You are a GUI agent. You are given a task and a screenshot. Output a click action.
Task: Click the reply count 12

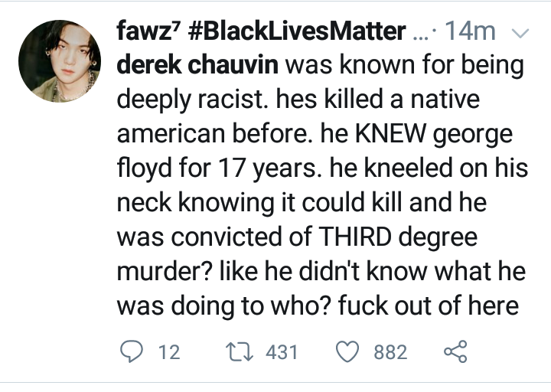[168, 352]
